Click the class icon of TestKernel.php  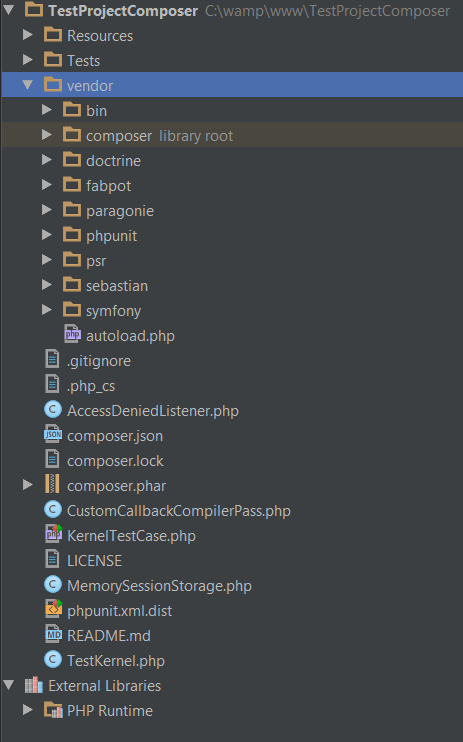[53, 659]
